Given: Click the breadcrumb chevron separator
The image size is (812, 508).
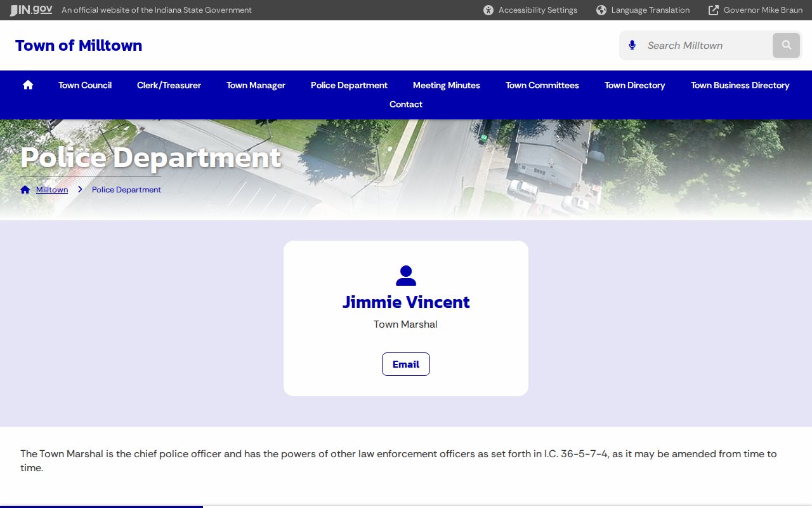Looking at the screenshot, I should [80, 190].
